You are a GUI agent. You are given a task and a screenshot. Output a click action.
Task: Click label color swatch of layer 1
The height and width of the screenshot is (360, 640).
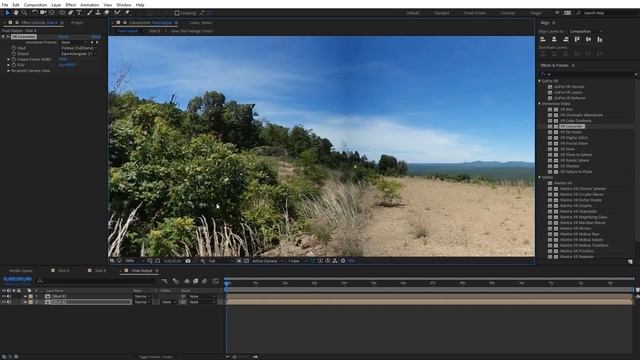pyautogui.click(x=31, y=296)
